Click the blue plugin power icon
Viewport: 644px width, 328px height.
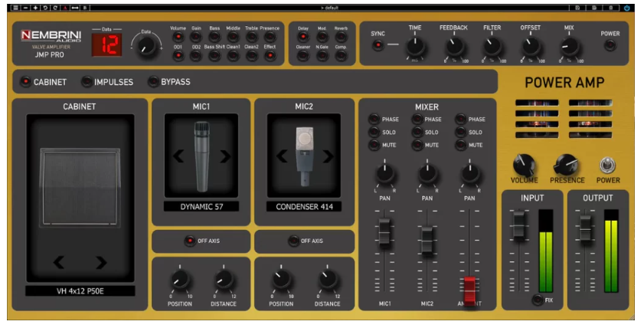[x=626, y=8]
